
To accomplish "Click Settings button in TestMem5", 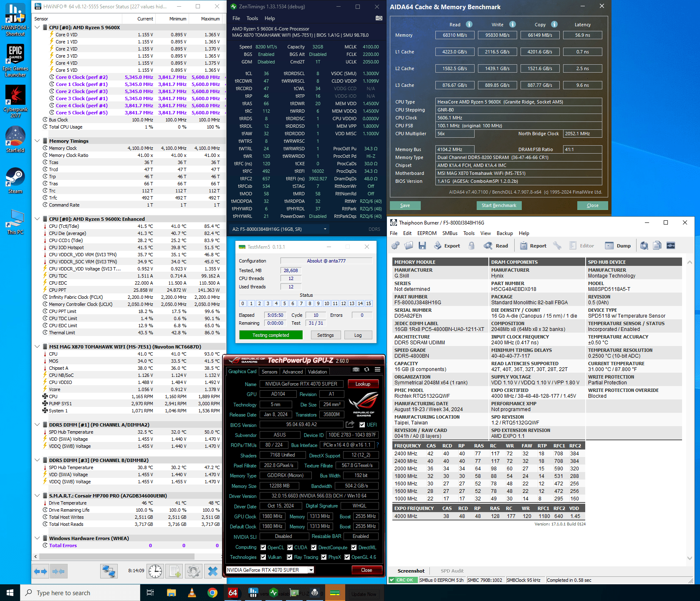I will pos(326,335).
